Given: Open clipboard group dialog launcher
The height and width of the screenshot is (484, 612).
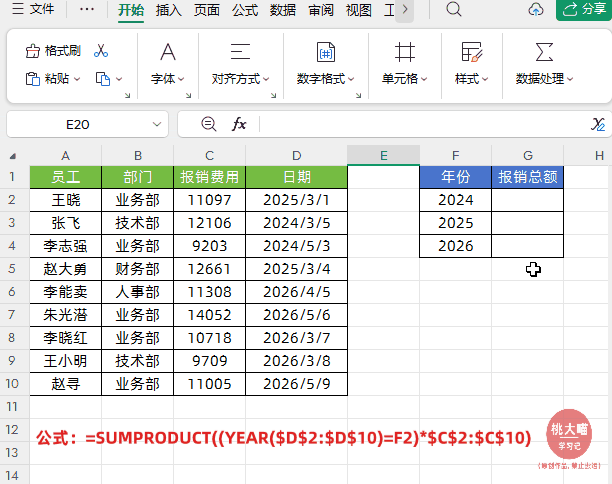Looking at the screenshot, I should click(x=127, y=95).
